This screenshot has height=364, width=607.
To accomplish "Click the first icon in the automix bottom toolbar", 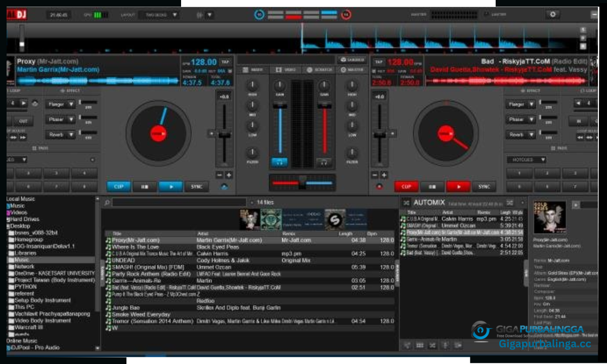I will 407,345.
